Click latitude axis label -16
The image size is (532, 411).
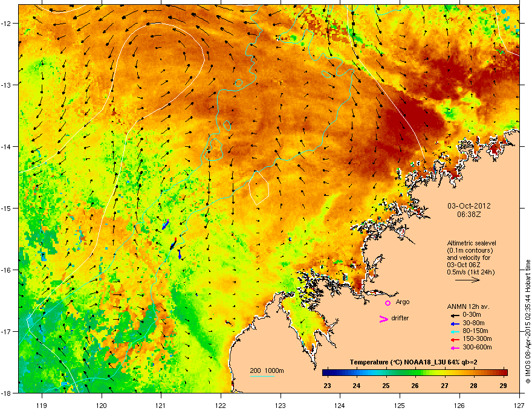pyautogui.click(x=6, y=270)
